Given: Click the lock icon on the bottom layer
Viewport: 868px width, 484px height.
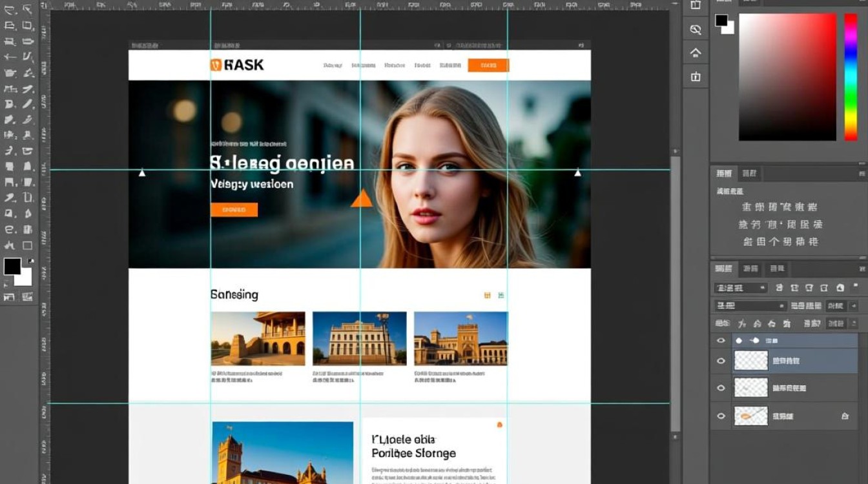Looking at the screenshot, I should (x=845, y=417).
